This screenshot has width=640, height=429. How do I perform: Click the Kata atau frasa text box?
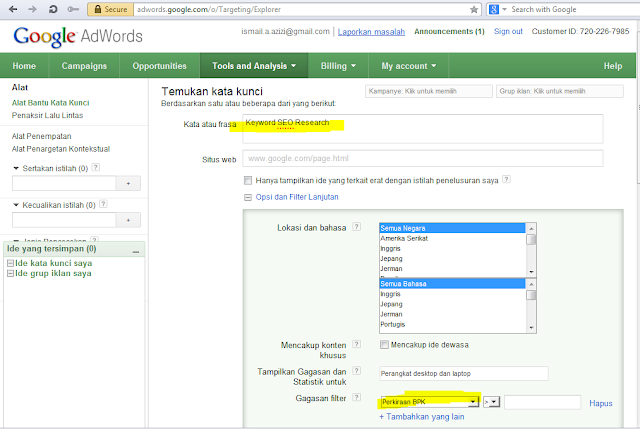point(422,129)
